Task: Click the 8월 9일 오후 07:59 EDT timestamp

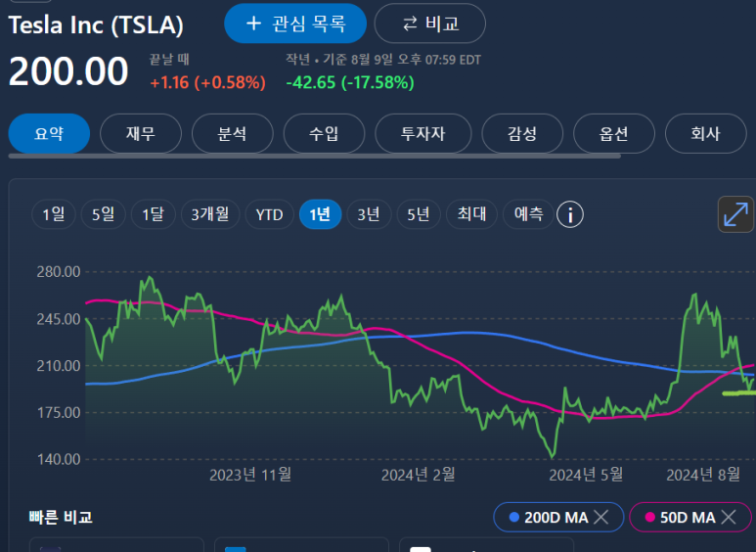Action: pos(416,60)
